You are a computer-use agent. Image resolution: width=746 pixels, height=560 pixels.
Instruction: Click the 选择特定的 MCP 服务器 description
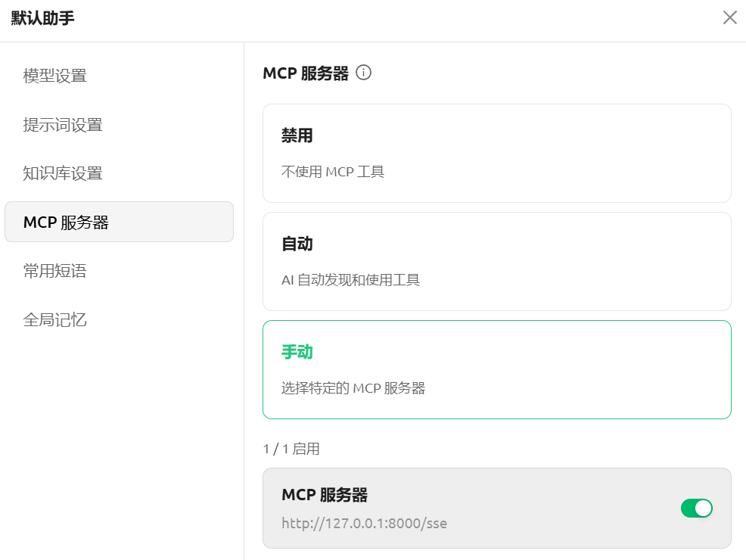click(353, 388)
